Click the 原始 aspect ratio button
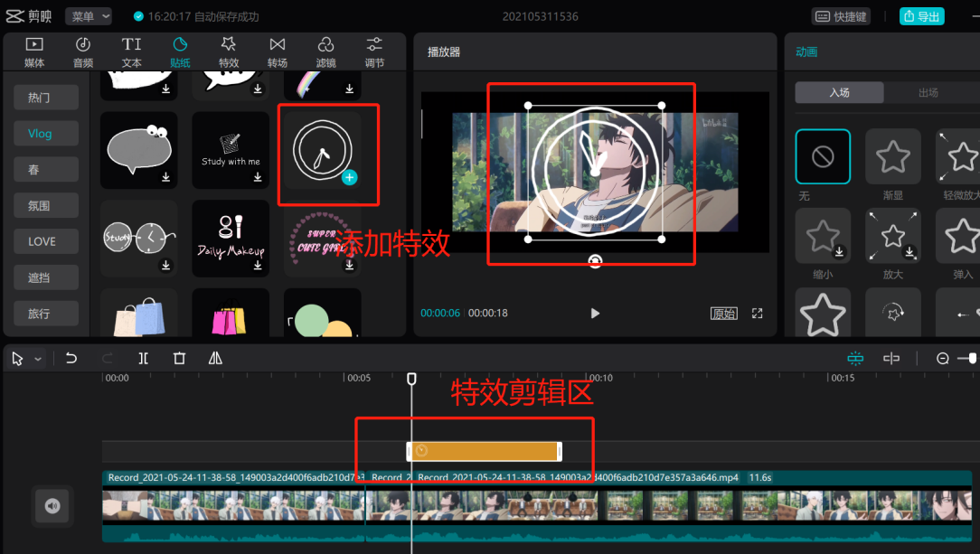The width and height of the screenshot is (980, 554). [x=724, y=314]
